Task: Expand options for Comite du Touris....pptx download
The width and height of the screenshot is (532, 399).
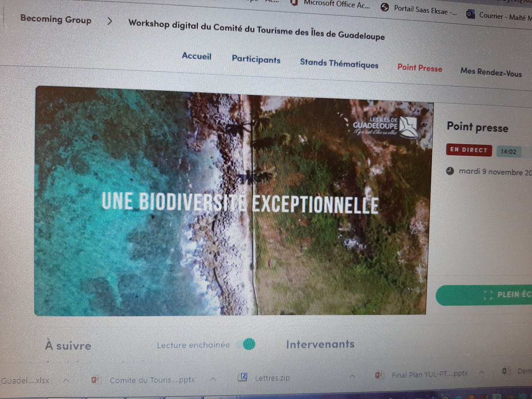Action: (x=213, y=379)
